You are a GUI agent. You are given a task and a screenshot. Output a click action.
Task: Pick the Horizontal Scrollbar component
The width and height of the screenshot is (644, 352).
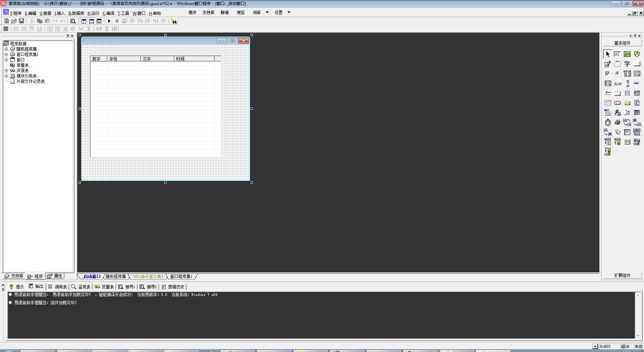coord(618,83)
